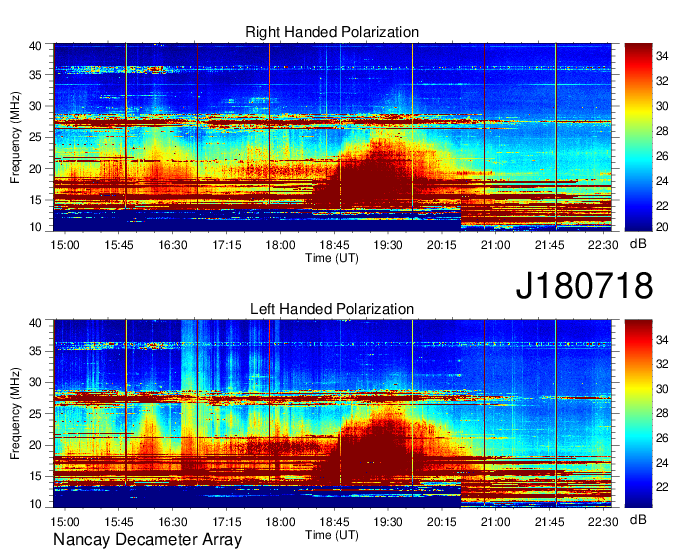680x552 pixels.
Task: Click the top colorbar '20' dB tick
Action: click(662, 227)
